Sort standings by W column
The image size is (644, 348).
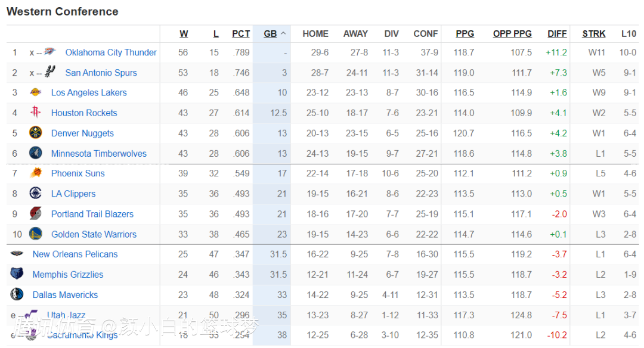(x=184, y=34)
